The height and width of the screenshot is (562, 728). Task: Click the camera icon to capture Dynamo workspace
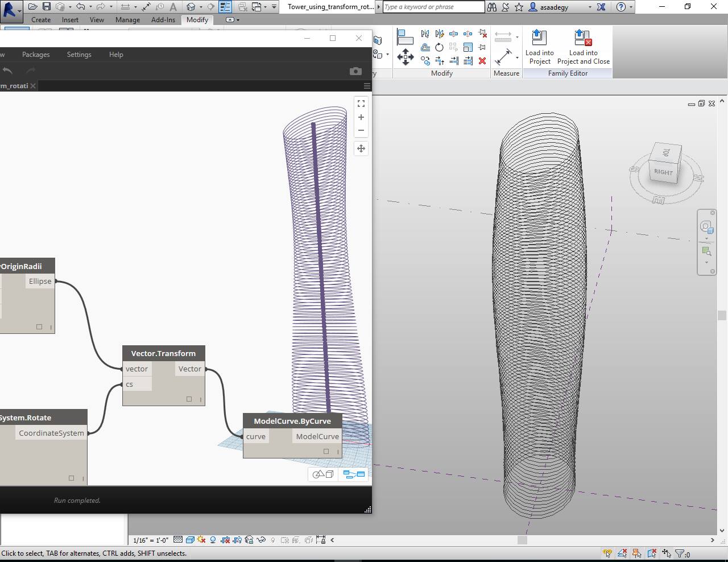click(x=355, y=71)
